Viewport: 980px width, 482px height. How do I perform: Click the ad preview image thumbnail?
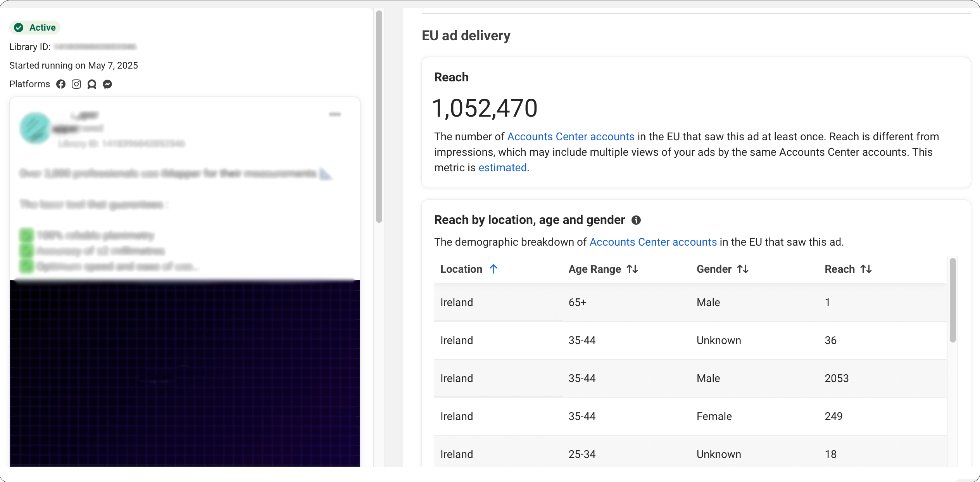(185, 372)
